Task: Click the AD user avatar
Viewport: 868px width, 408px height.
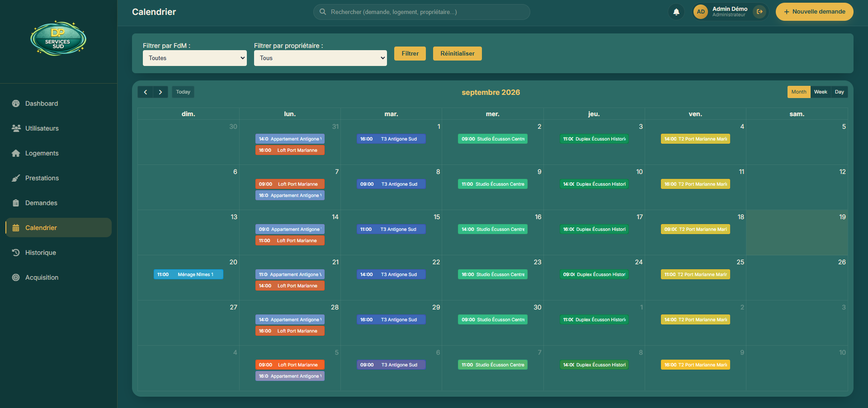Action: pyautogui.click(x=701, y=12)
